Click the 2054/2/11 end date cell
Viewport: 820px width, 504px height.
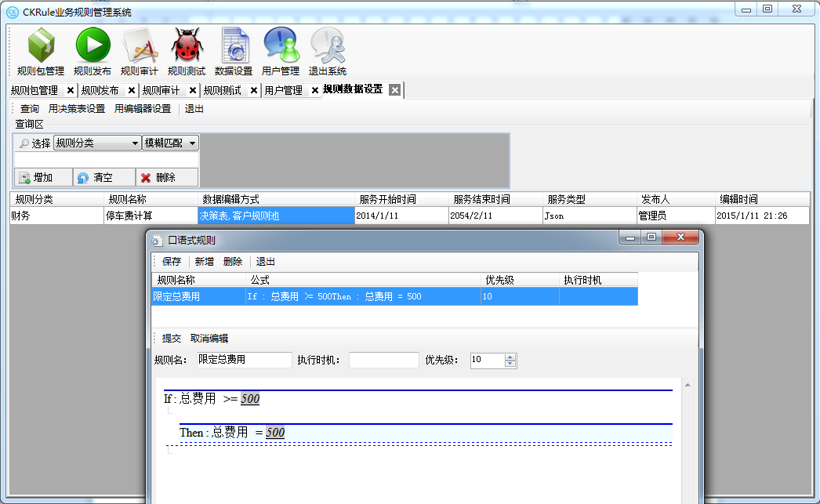click(495, 216)
